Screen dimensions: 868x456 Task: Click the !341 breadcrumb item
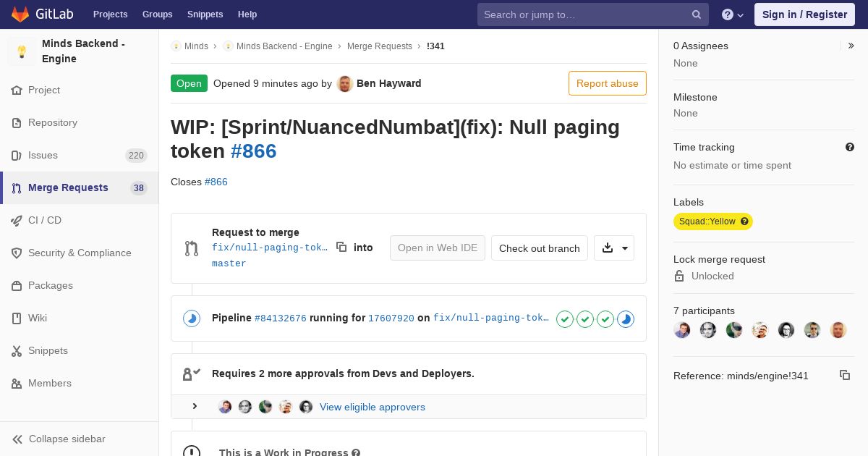click(435, 46)
